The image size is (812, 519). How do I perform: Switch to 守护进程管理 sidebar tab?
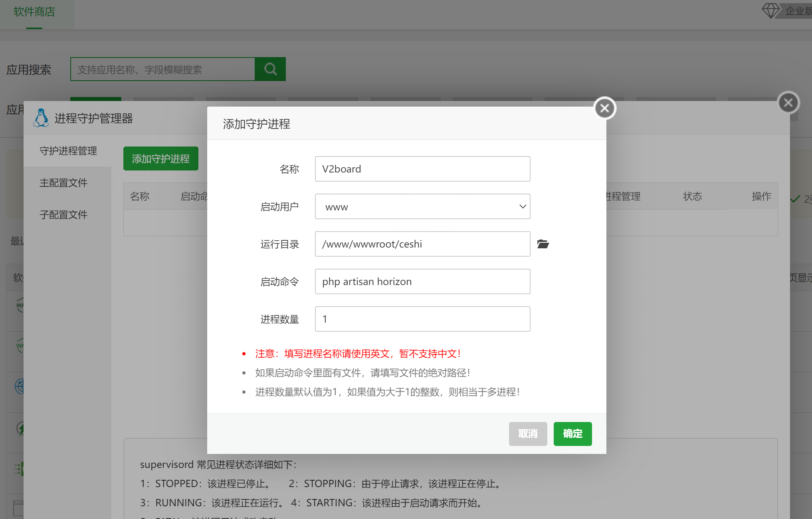pos(68,151)
